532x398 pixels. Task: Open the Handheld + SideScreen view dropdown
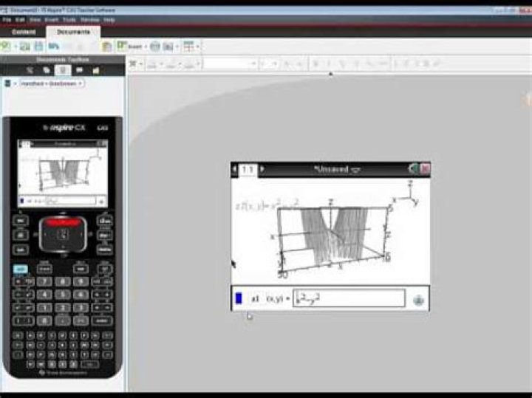pyautogui.click(x=52, y=83)
